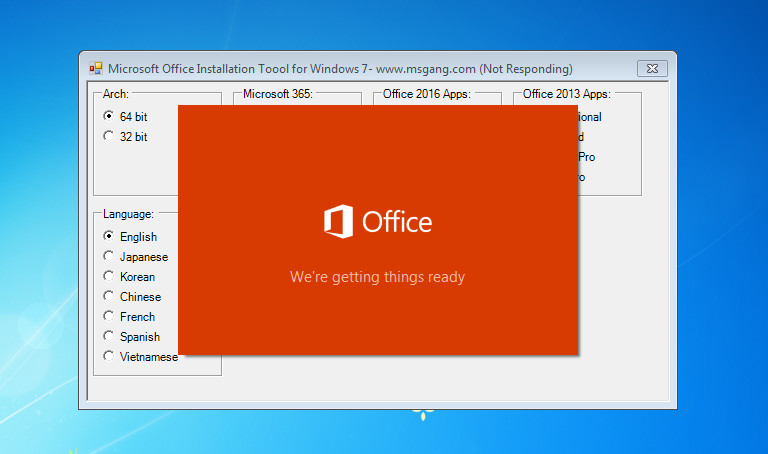
Task: Close the Office Installation Tool window
Action: pos(652,69)
